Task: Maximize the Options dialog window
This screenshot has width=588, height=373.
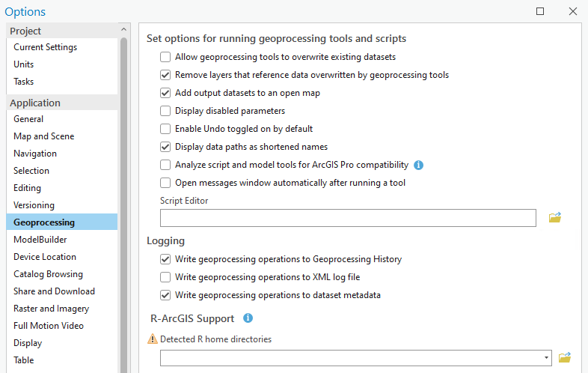Action: (x=540, y=11)
